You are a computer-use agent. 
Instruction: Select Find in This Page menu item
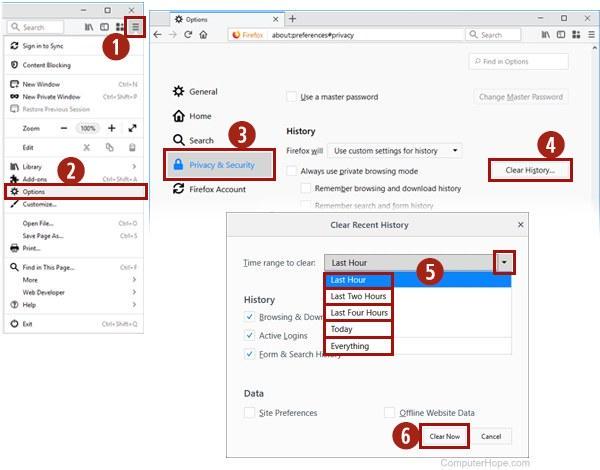coord(73,267)
